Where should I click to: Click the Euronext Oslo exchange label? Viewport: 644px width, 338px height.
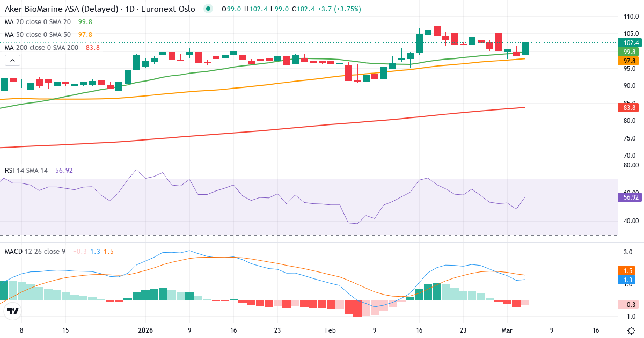tap(169, 9)
